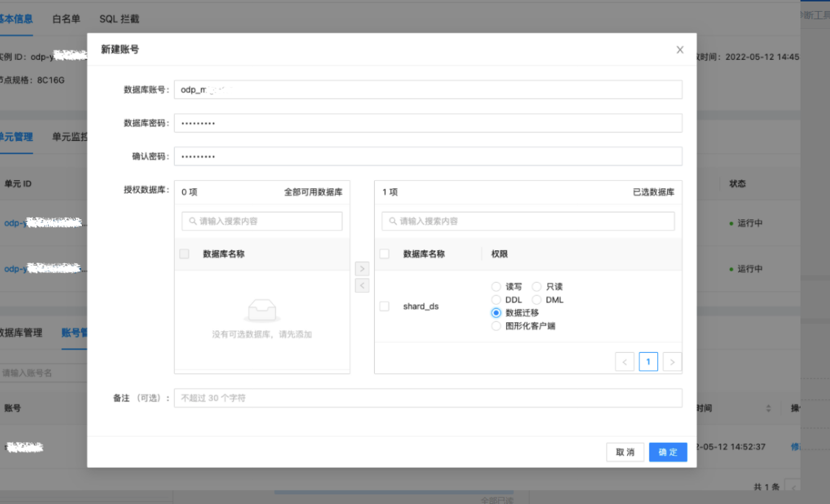
Task: Click the 取消 cancel button
Action: coord(625,452)
